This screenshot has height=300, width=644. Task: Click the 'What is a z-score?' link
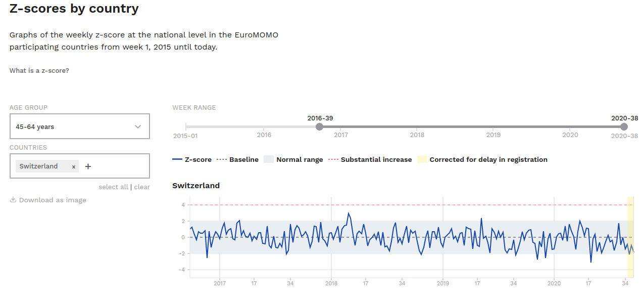coord(39,71)
